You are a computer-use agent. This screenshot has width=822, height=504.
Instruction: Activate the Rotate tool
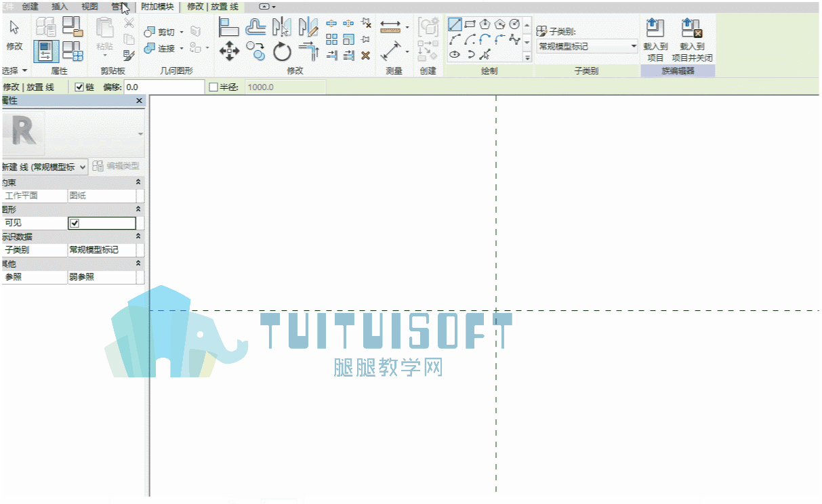282,51
